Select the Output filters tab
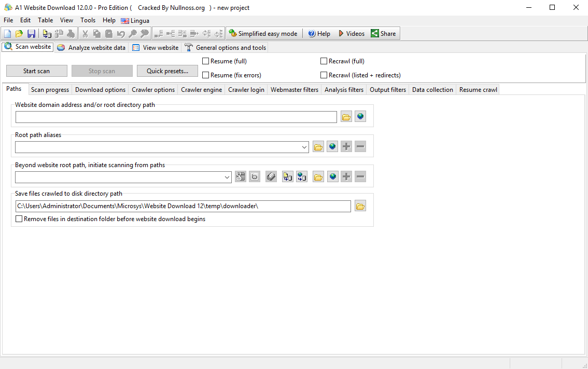The width and height of the screenshot is (588, 369). point(388,90)
